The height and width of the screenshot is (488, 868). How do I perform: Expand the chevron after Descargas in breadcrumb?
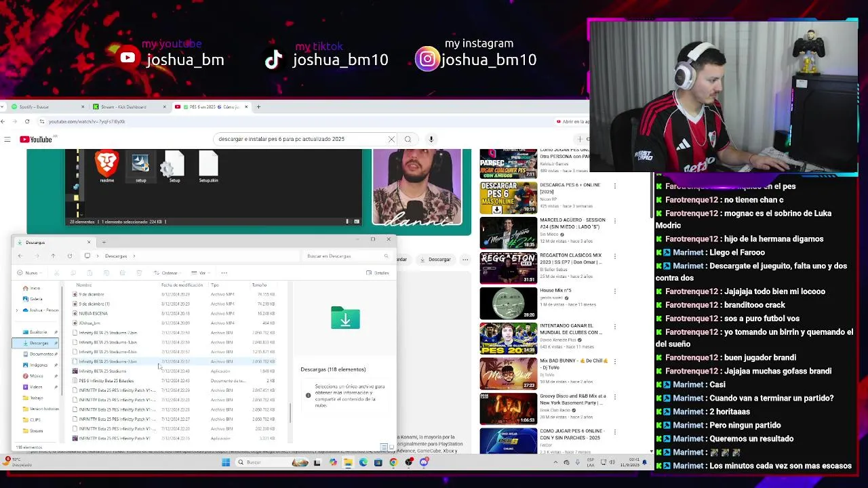point(134,256)
